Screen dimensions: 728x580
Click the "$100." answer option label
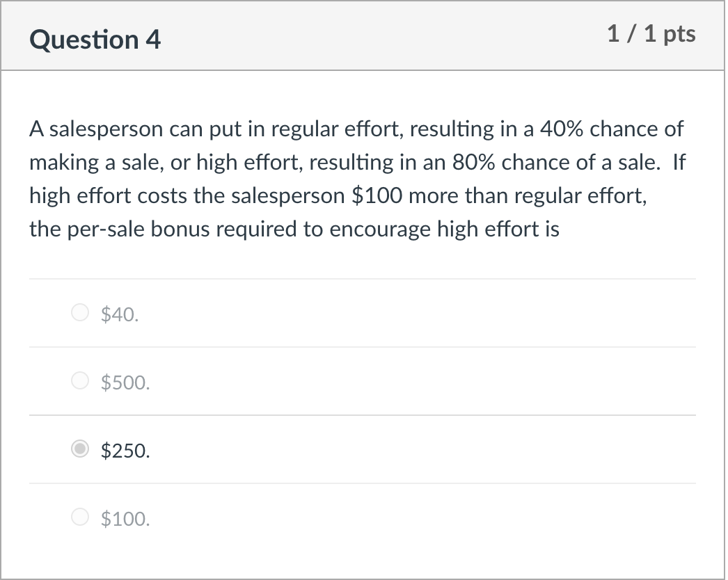point(125,518)
